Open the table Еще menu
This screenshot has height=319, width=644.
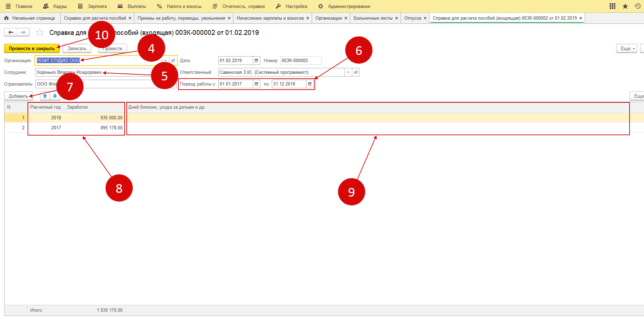(x=637, y=96)
